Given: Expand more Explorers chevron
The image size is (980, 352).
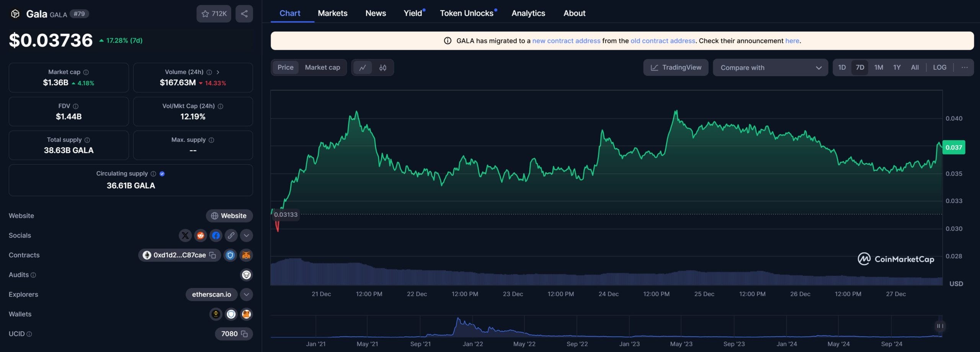Looking at the screenshot, I should 247,295.
